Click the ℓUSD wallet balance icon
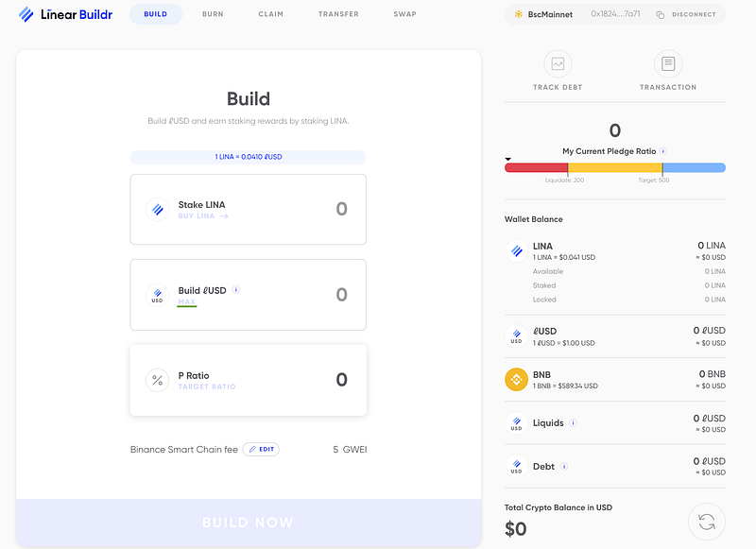The image size is (756, 549). click(x=516, y=336)
